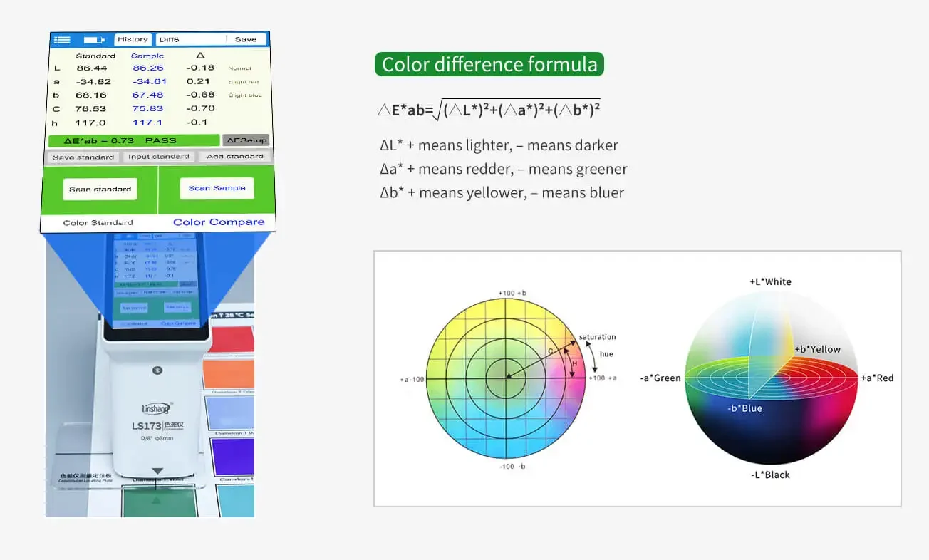Switch to the Color Compare tab
This screenshot has height=560, width=929.
pyautogui.click(x=218, y=222)
